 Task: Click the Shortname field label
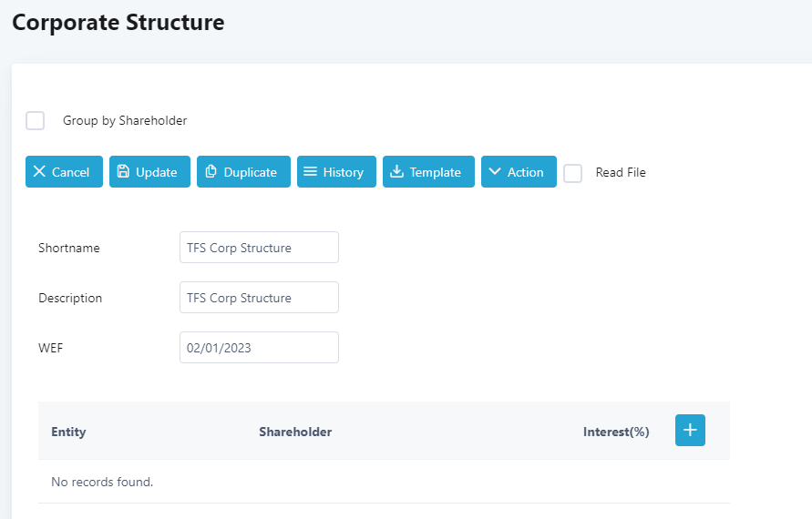[69, 248]
